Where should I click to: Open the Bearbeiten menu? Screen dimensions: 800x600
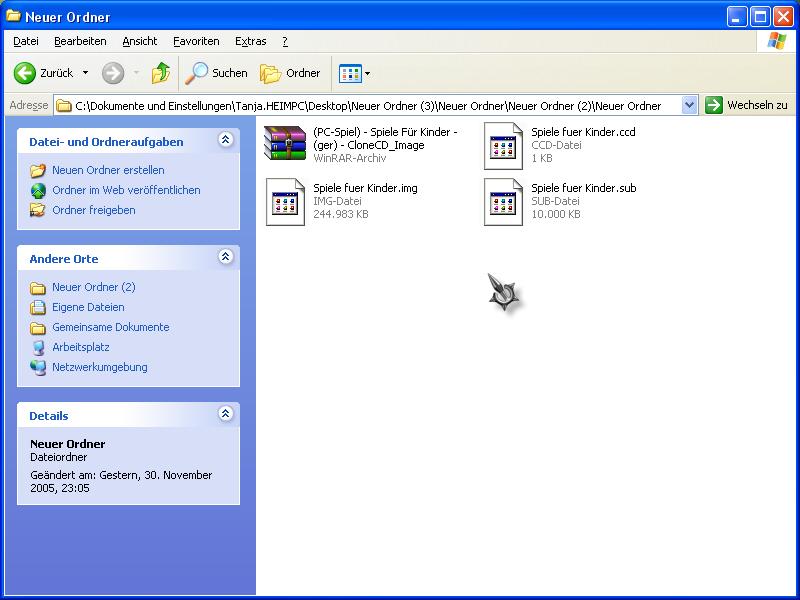pos(80,41)
